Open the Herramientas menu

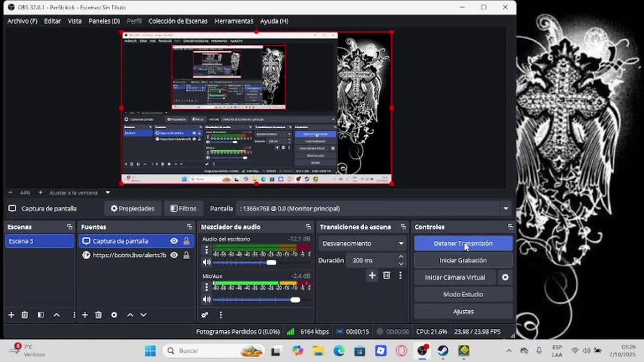point(234,21)
